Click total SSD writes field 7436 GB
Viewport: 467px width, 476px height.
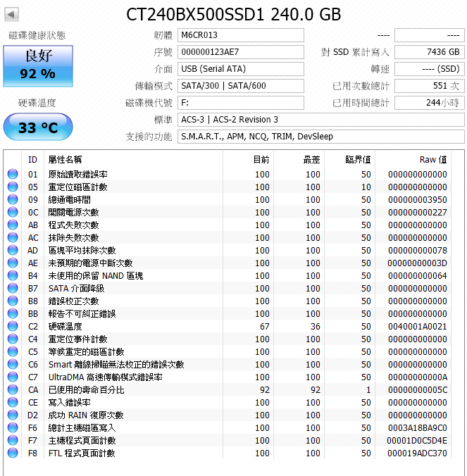tap(430, 52)
